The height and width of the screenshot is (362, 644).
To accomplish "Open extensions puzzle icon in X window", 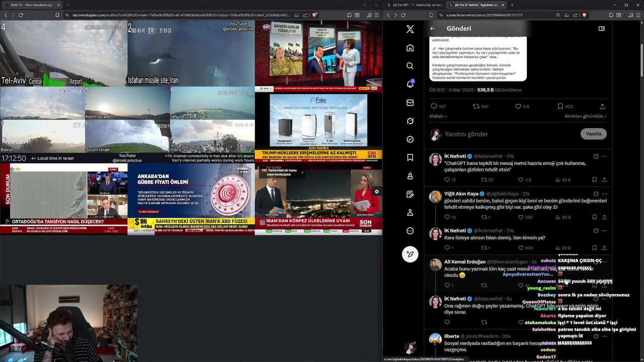I will coord(611,15).
